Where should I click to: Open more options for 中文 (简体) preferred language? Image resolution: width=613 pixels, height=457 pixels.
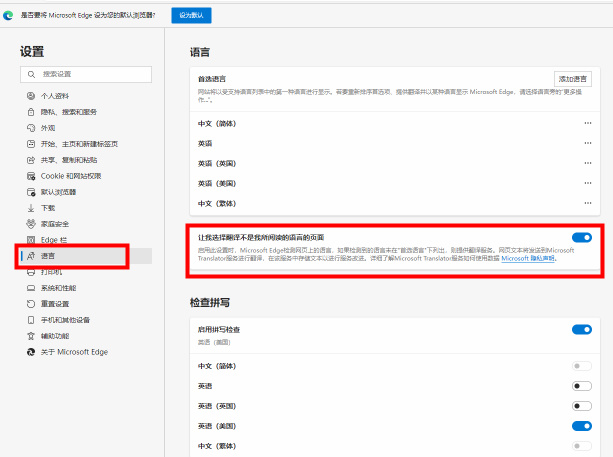point(588,123)
